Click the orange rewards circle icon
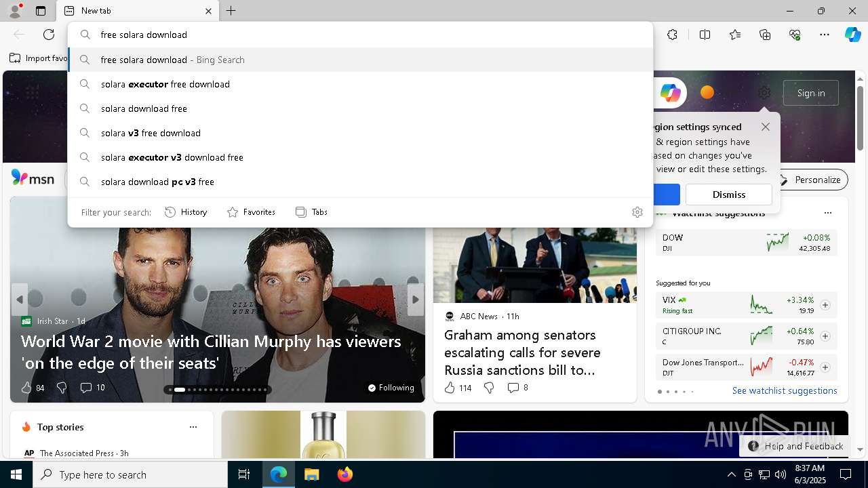868x488 pixels. [x=707, y=92]
